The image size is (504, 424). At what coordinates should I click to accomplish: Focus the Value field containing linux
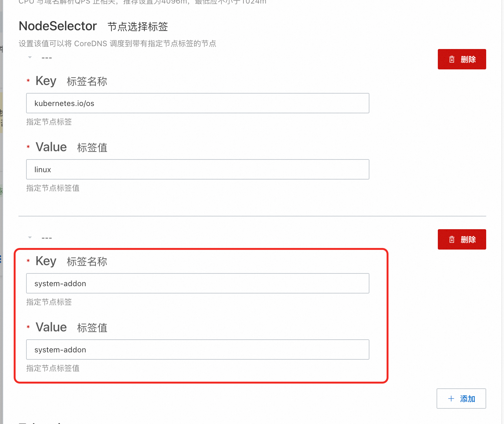[x=198, y=169]
